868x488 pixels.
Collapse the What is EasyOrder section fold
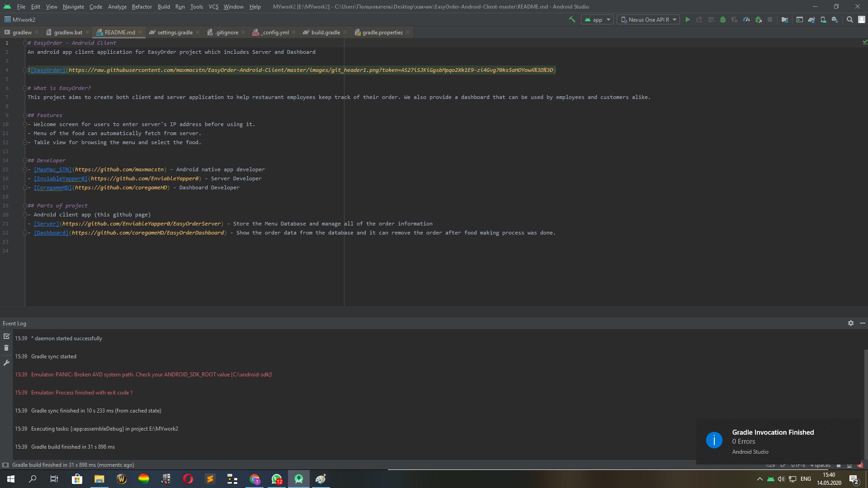[x=25, y=88]
